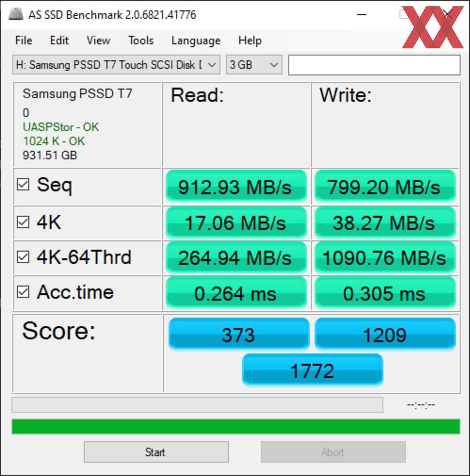Open the Edit menu
Screen dimensions: 470x476
tap(59, 40)
